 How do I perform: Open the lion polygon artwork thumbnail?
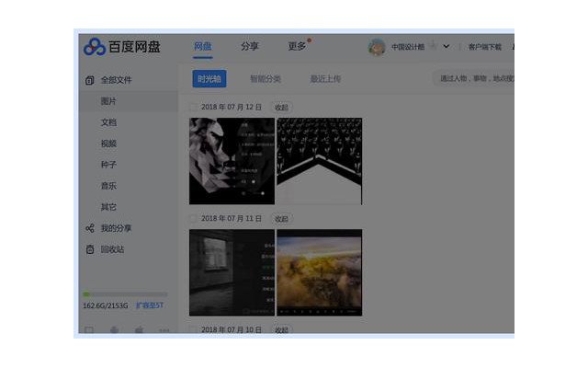(x=232, y=161)
